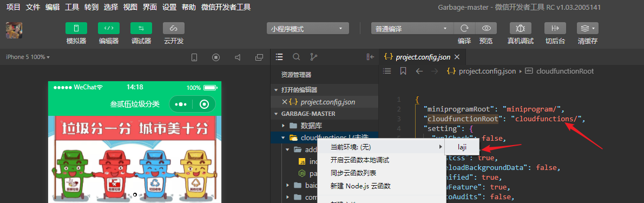The height and width of the screenshot is (203, 644).
Task: Open the 文件 menu
Action: [33, 7]
